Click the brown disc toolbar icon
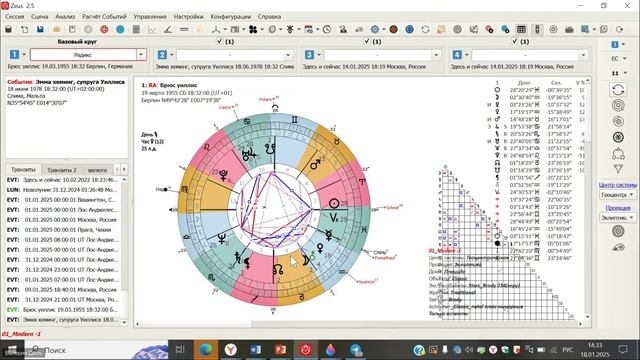The height and width of the screenshot is (360, 640). (x=393, y=29)
